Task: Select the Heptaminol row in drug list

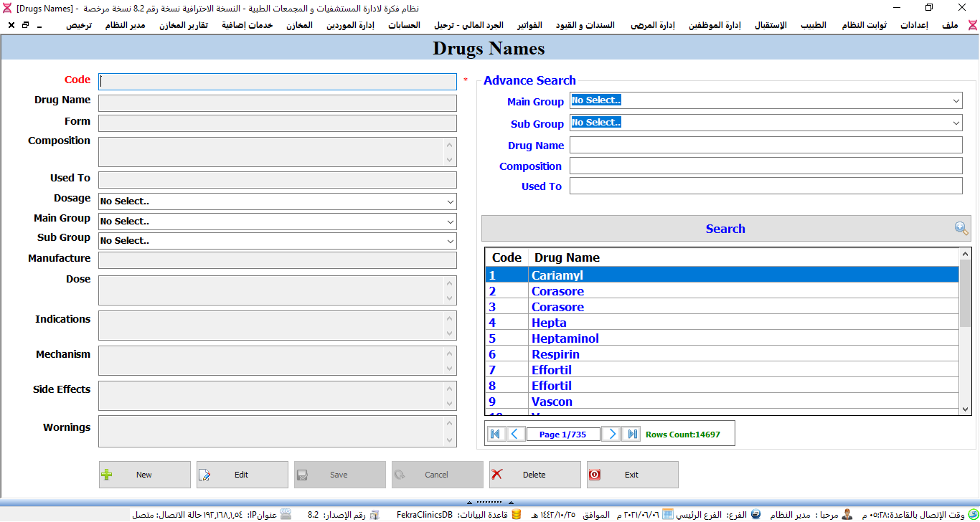Action: click(565, 338)
